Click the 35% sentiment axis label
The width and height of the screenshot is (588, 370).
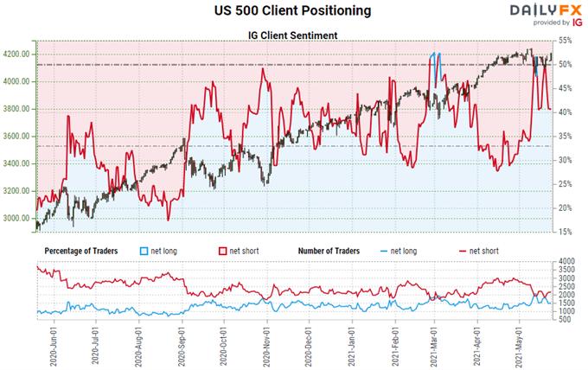point(566,137)
